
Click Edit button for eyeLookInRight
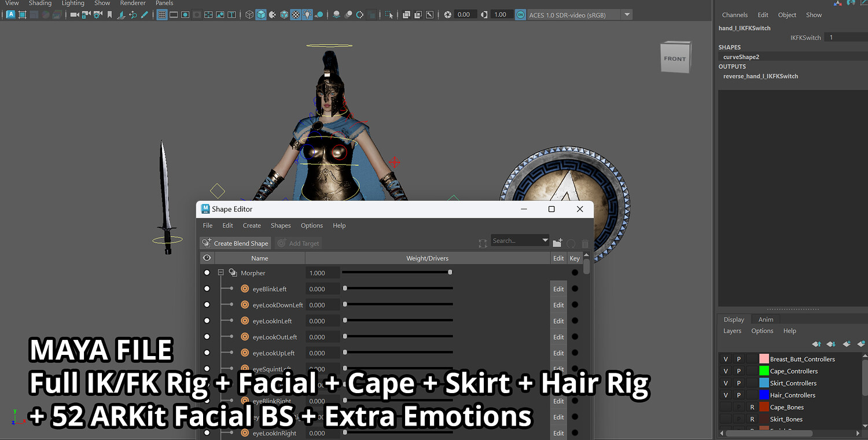coord(558,433)
